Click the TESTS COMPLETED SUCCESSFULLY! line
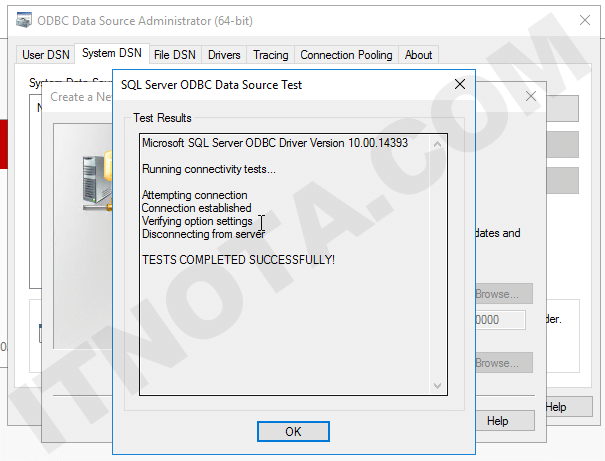The image size is (605, 461). (238, 260)
